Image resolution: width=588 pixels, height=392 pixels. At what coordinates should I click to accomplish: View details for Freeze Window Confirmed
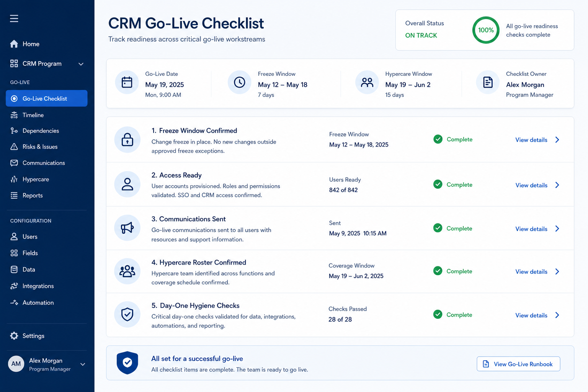531,140
